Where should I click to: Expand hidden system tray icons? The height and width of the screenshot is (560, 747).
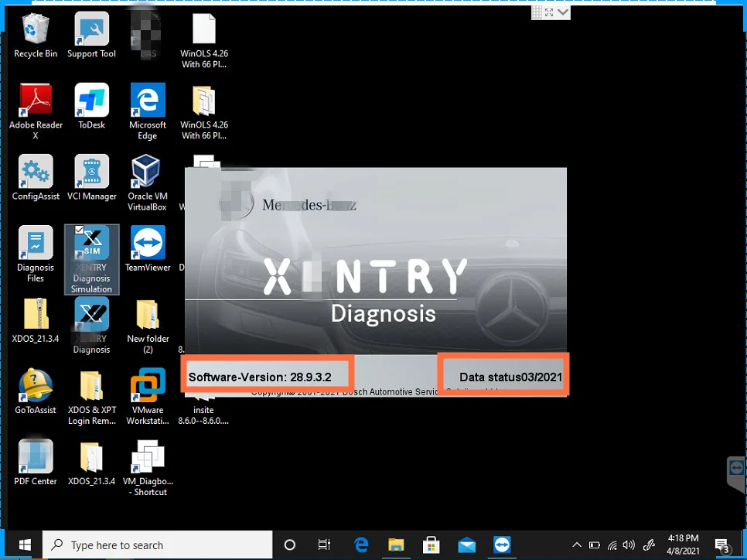[576, 545]
